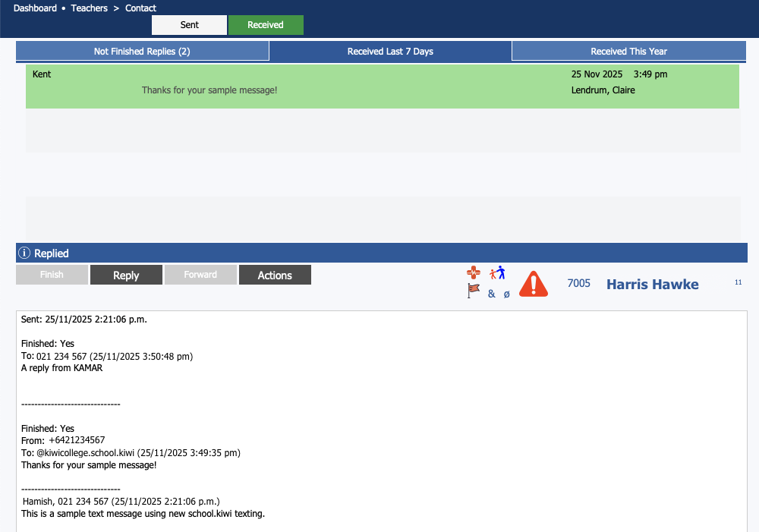The width and height of the screenshot is (759, 532).
Task: Click the red warning triangle alert icon
Action: (x=534, y=284)
